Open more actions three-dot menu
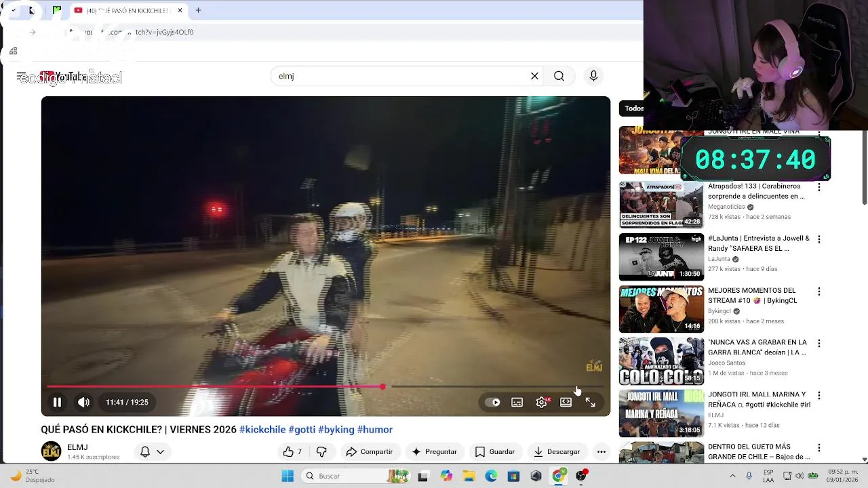The image size is (868, 488). click(601, 451)
